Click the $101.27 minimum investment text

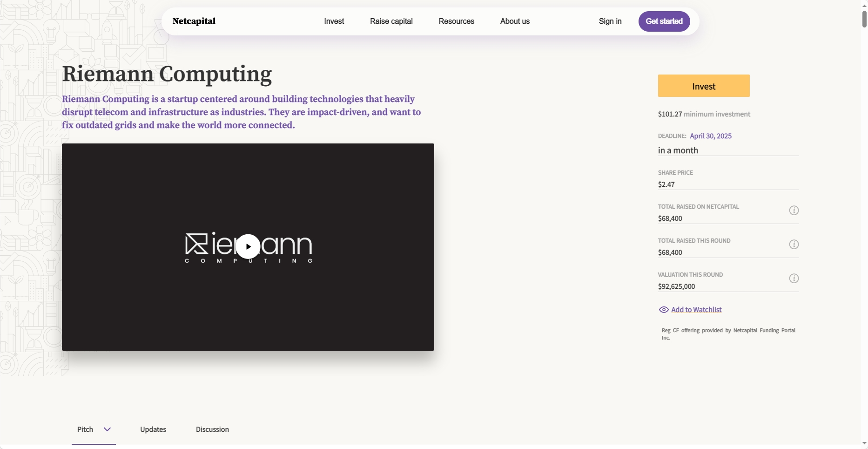pyautogui.click(x=704, y=114)
